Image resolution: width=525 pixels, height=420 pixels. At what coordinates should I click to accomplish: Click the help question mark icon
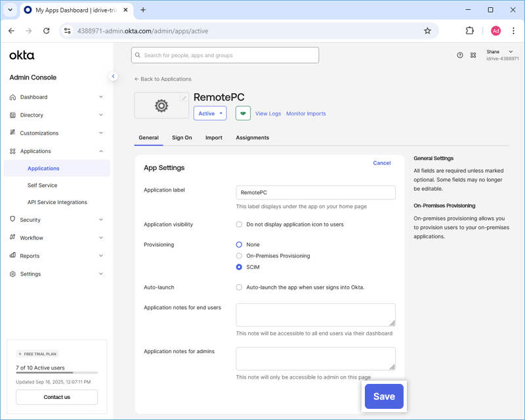(460, 55)
